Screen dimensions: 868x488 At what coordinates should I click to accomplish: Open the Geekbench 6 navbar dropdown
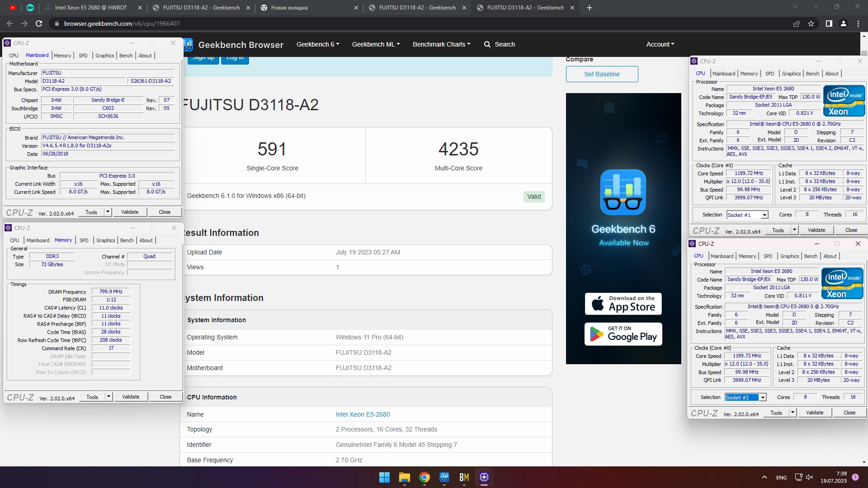tap(317, 44)
